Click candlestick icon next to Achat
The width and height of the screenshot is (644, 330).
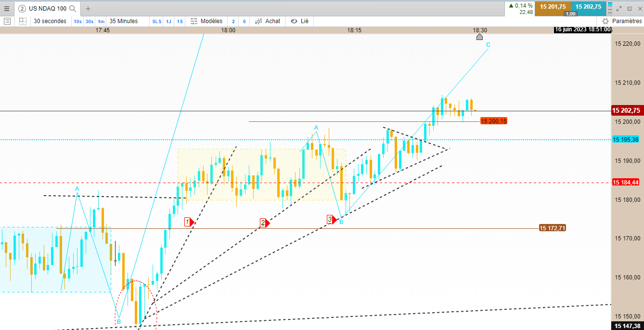258,21
